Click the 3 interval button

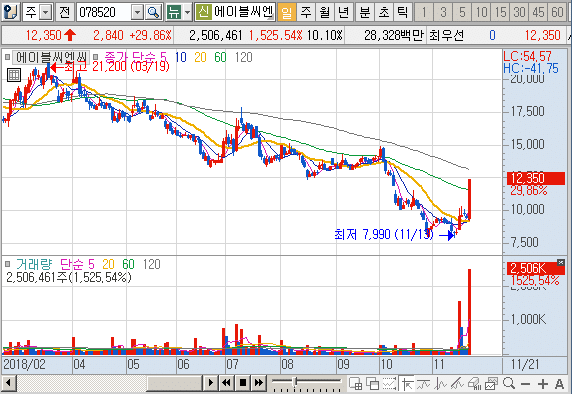coord(443,13)
